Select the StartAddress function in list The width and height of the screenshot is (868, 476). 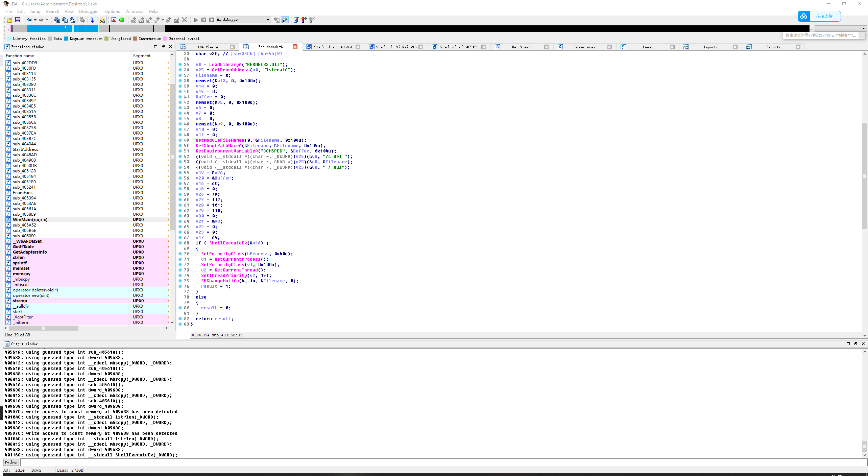[x=25, y=149]
